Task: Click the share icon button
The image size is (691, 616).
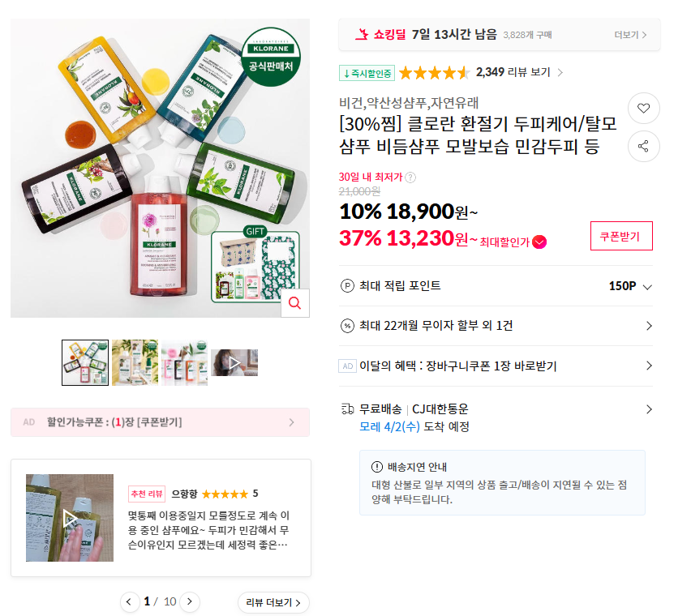Action: pyautogui.click(x=644, y=147)
